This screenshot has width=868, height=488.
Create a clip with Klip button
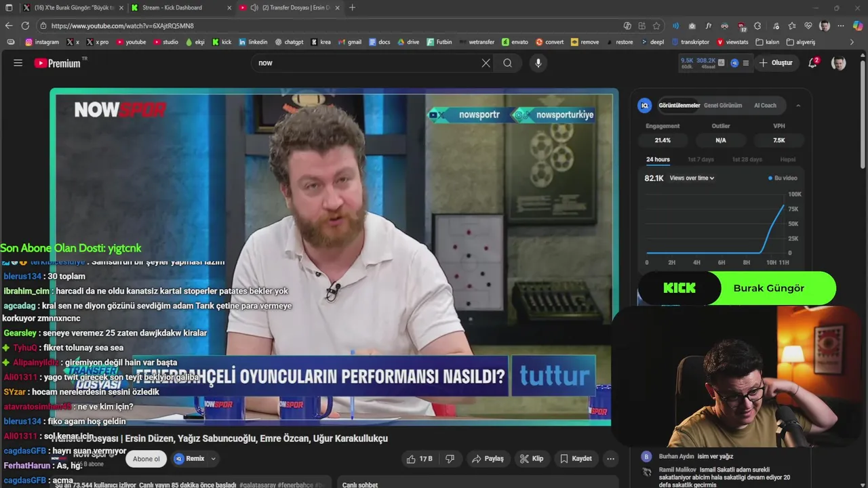(531, 459)
